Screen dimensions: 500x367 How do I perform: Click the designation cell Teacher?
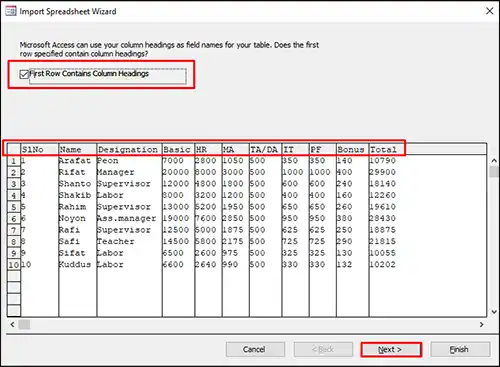click(x=115, y=241)
